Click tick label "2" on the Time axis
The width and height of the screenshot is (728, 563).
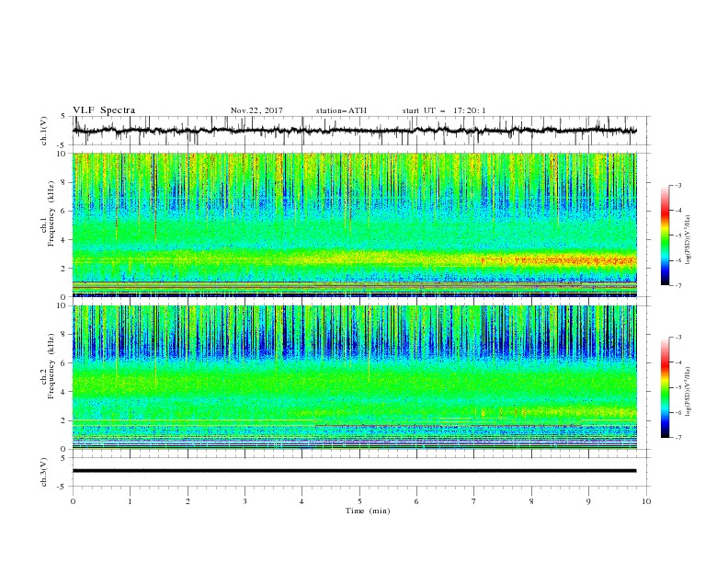pyautogui.click(x=188, y=501)
